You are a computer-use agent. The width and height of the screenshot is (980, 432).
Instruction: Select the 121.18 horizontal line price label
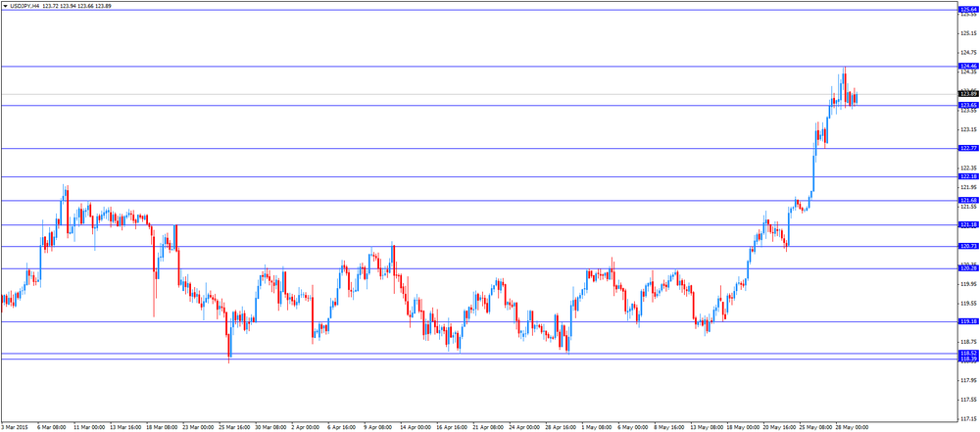[968, 224]
